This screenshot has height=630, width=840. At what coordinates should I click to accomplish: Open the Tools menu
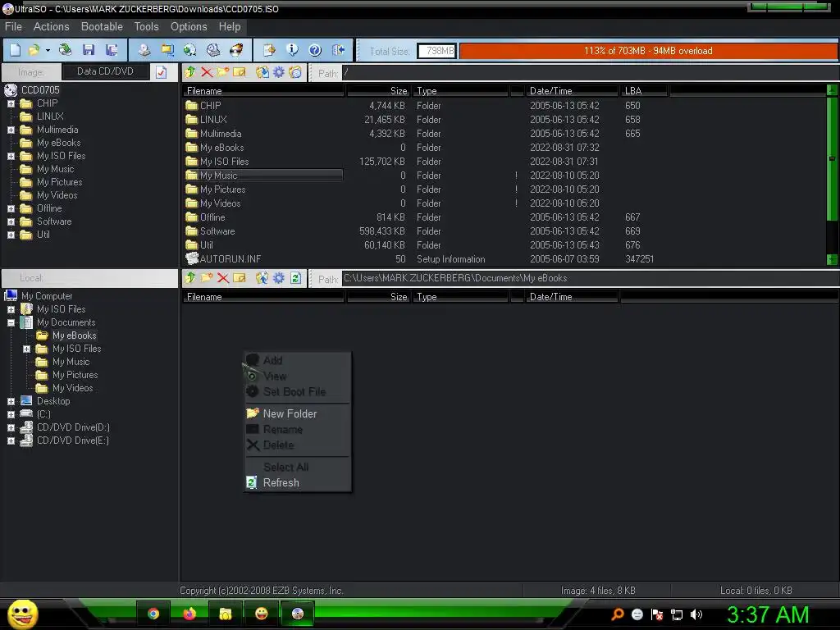(146, 27)
